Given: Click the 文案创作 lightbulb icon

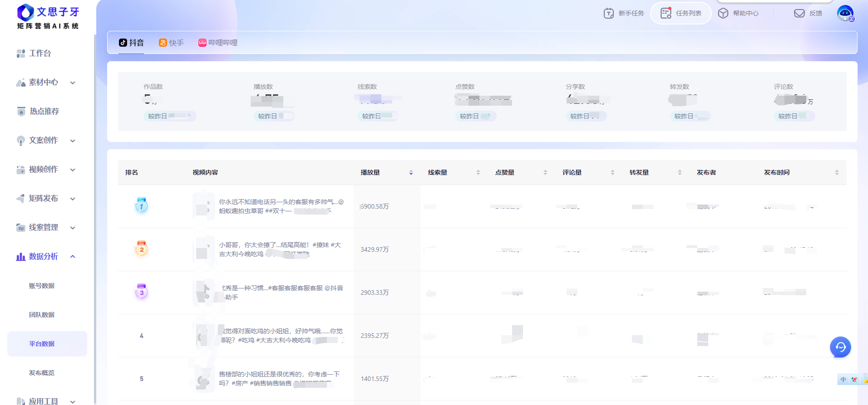Looking at the screenshot, I should (21, 141).
